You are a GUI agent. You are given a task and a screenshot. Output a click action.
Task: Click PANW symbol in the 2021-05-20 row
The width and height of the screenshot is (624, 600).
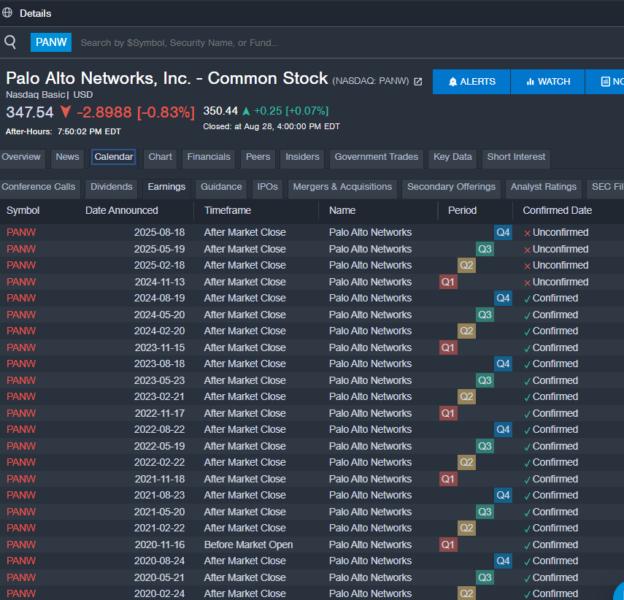pyautogui.click(x=21, y=512)
